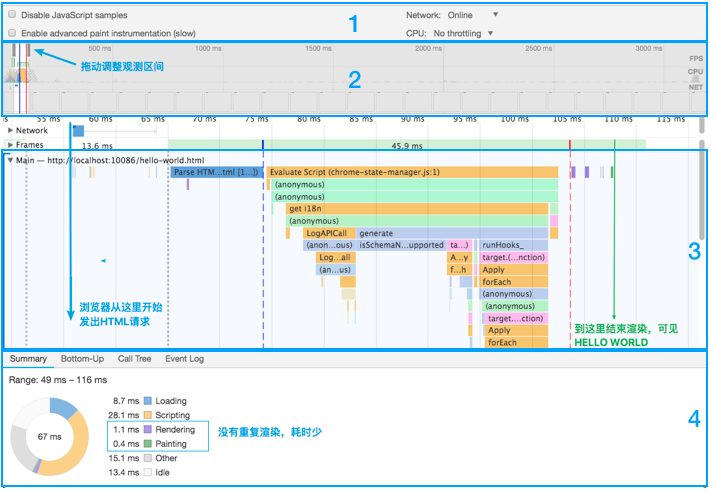Viewport: 711px width, 493px height.
Task: Enable advanced paint instrumentation checkbox
Action: pyautogui.click(x=12, y=33)
